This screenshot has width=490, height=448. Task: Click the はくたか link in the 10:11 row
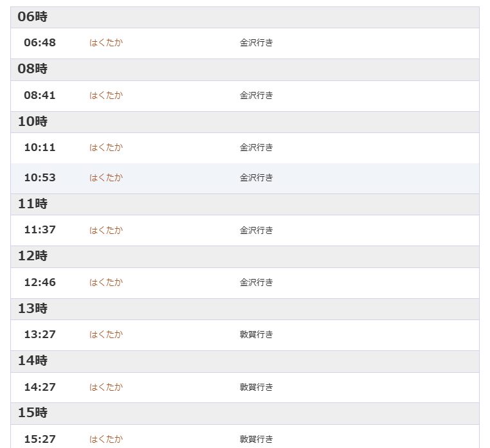[105, 148]
